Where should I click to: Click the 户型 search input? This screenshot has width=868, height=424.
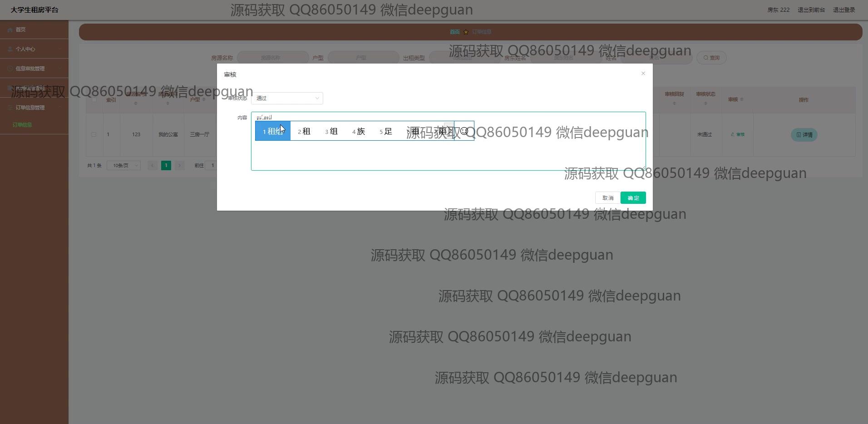363,58
